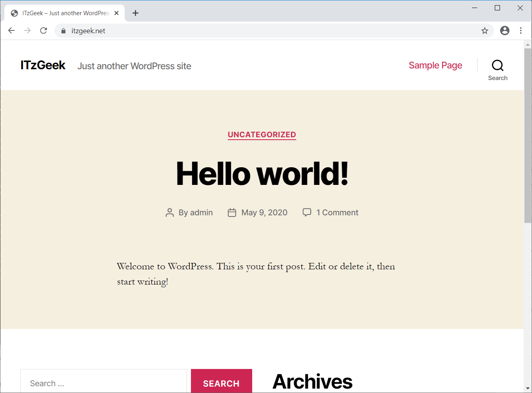Click the red SEARCH button
The height and width of the screenshot is (393, 532).
221,381
